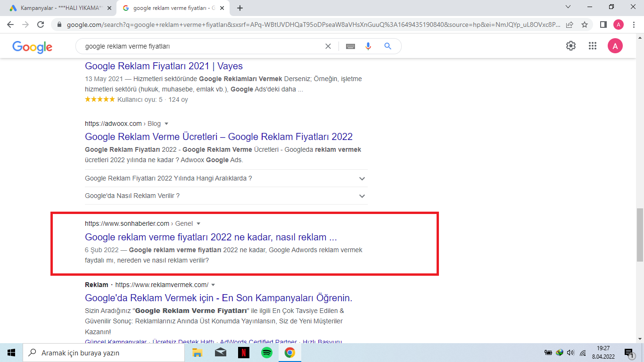Open 'Google Reklam Verme Ücretleri' adwoox result
The image size is (644, 362).
(219, 137)
